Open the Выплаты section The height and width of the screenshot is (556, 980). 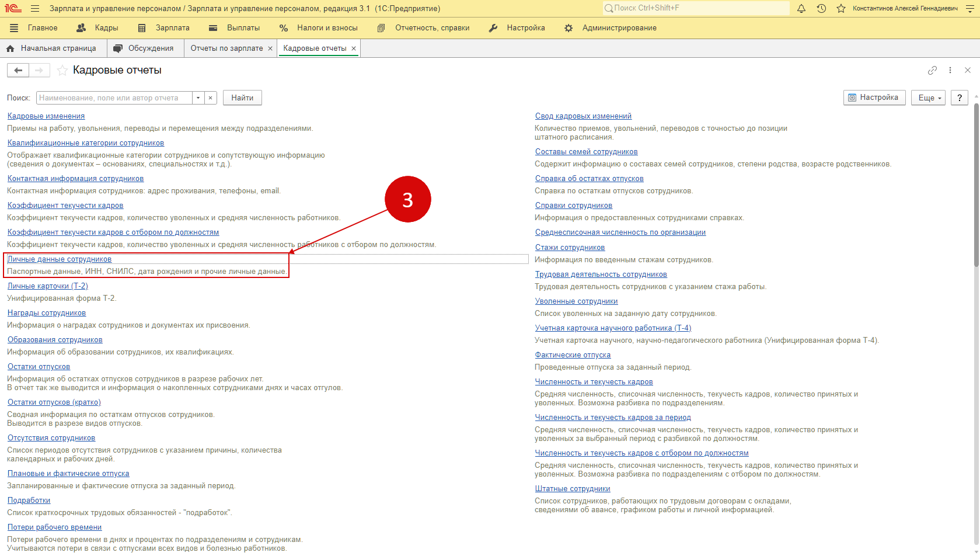tap(234, 28)
